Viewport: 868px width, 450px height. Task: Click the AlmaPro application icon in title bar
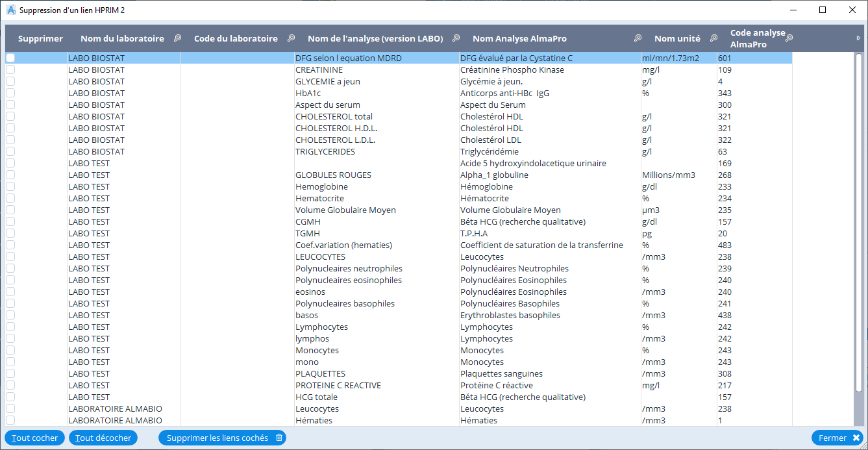tap(10, 10)
